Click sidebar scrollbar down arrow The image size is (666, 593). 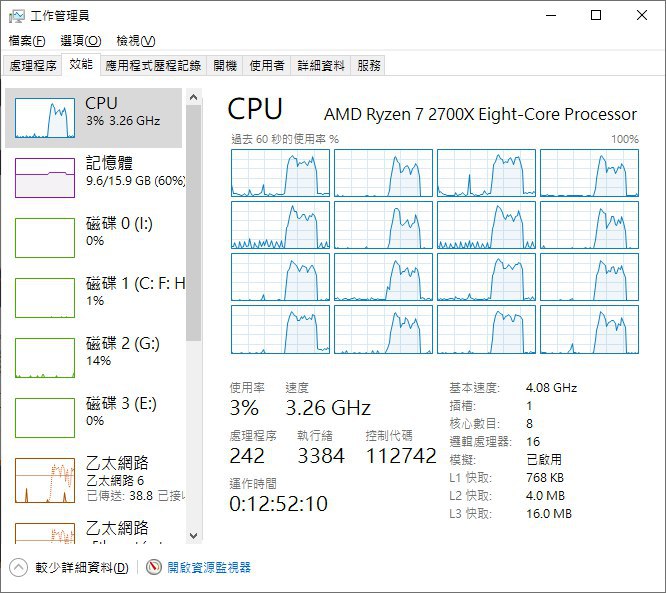pos(194,536)
